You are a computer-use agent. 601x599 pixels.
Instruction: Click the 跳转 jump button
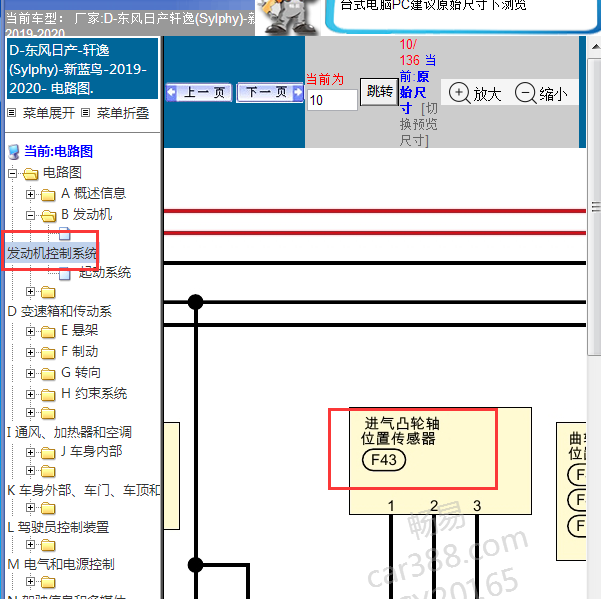(379, 92)
